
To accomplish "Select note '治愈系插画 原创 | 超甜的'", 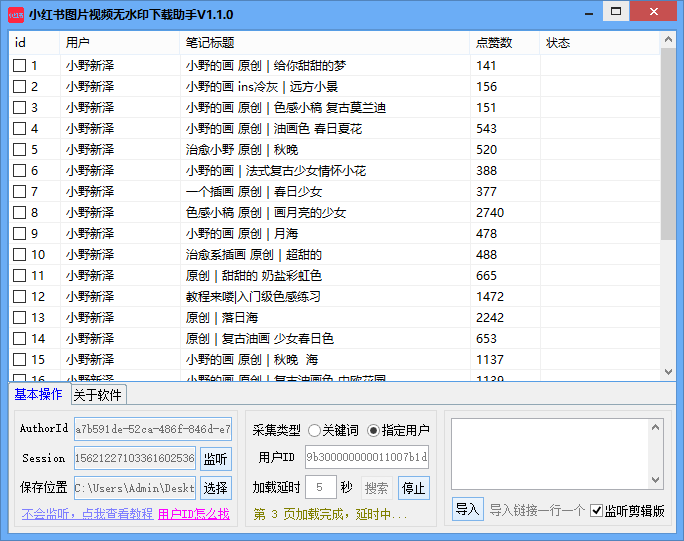I will pyautogui.click(x=254, y=254).
